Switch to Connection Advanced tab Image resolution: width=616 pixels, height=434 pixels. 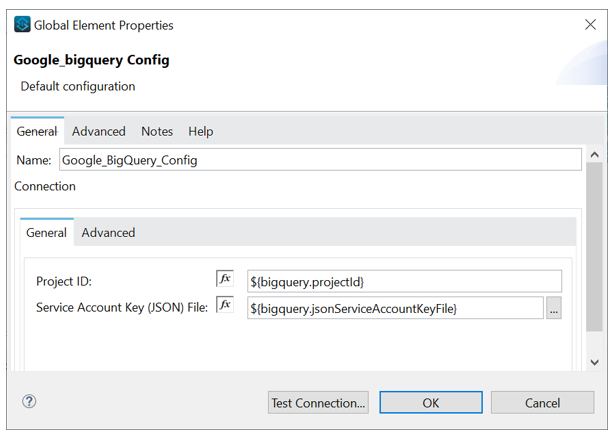pyautogui.click(x=108, y=233)
